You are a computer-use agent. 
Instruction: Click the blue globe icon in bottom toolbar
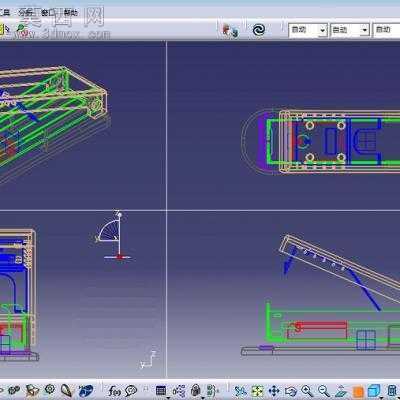click(x=86, y=391)
